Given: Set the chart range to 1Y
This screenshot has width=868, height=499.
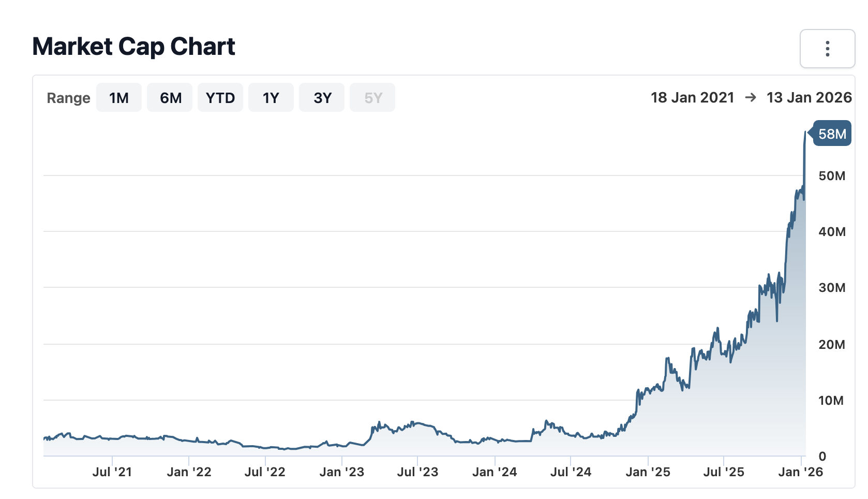Looking at the screenshot, I should [x=271, y=98].
